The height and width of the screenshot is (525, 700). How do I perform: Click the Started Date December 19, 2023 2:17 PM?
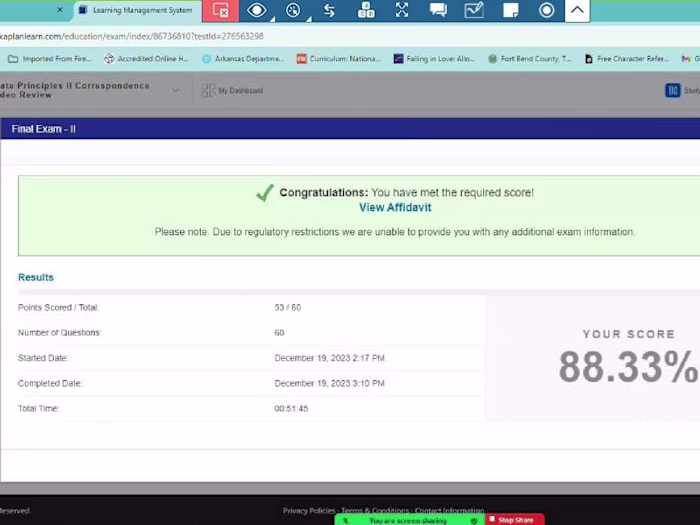pyautogui.click(x=329, y=358)
